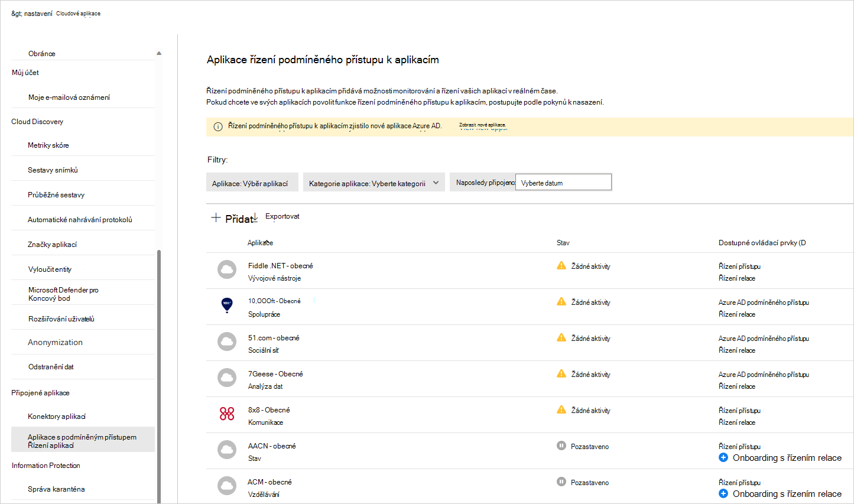Open Průběžné sestavy in sidebar
This screenshot has height=504, width=854.
(56, 195)
